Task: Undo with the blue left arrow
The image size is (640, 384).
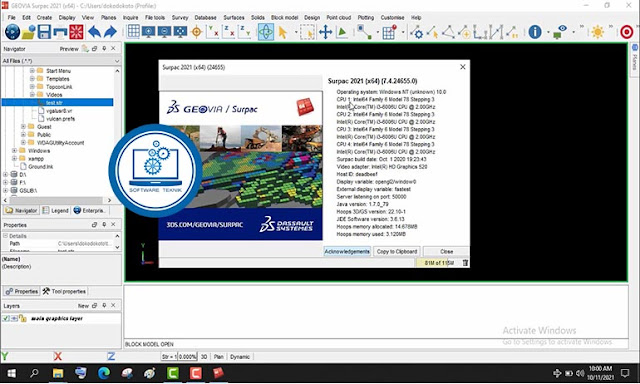Action: (x=94, y=32)
